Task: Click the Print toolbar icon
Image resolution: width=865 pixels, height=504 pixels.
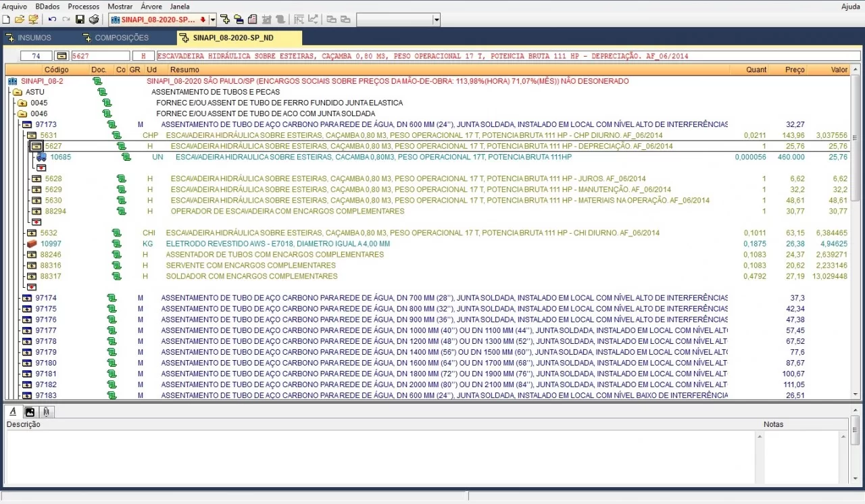Action: tap(94, 20)
